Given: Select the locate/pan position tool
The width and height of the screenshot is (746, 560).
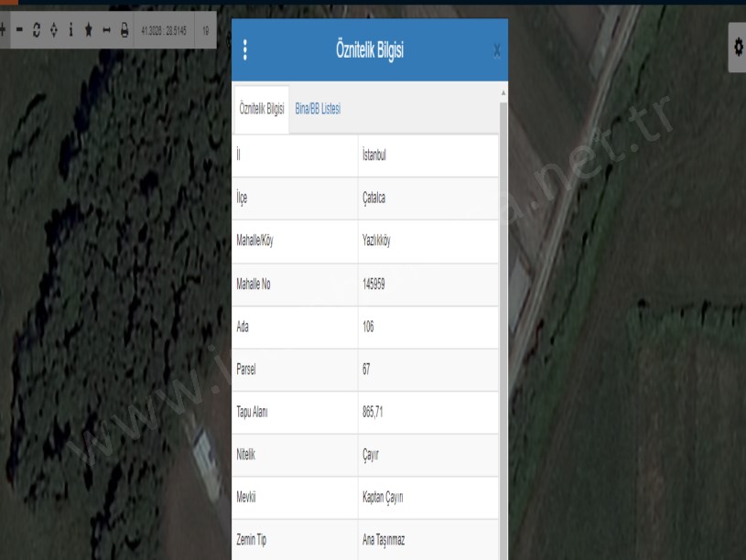Looking at the screenshot, I should coord(54,30).
